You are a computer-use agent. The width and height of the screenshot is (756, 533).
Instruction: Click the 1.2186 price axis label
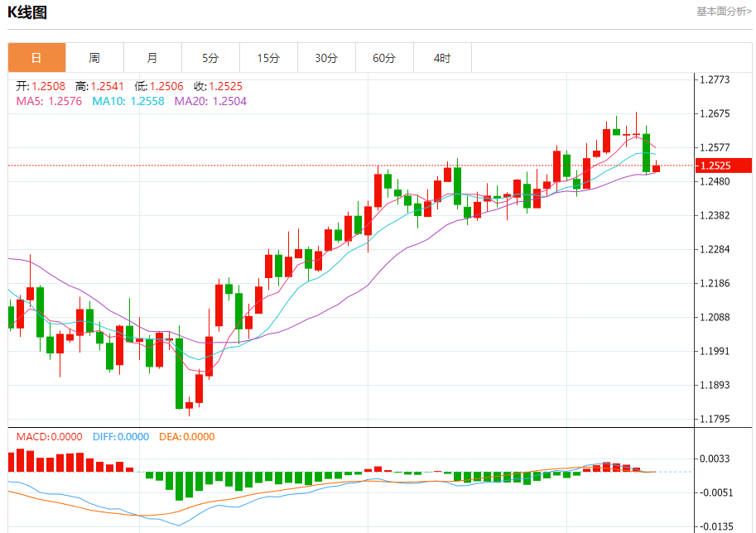point(715,283)
